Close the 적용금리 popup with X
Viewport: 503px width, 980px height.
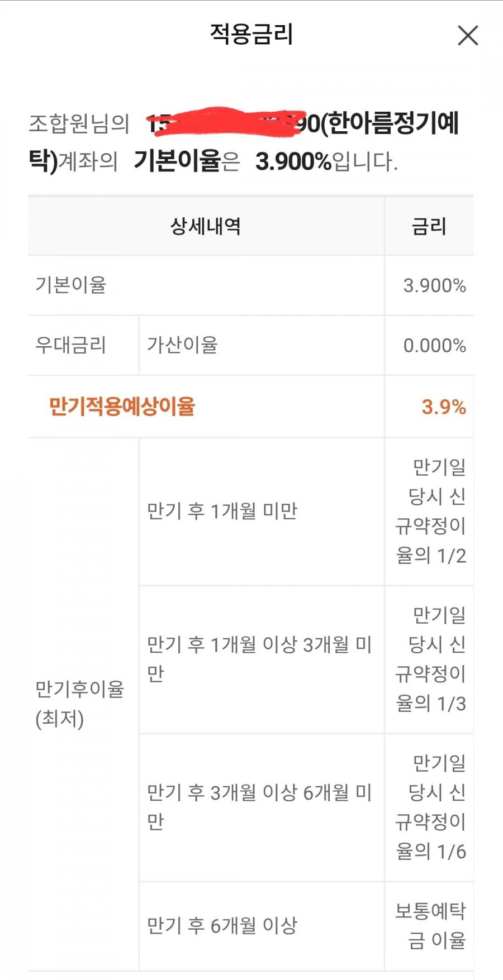point(468,35)
